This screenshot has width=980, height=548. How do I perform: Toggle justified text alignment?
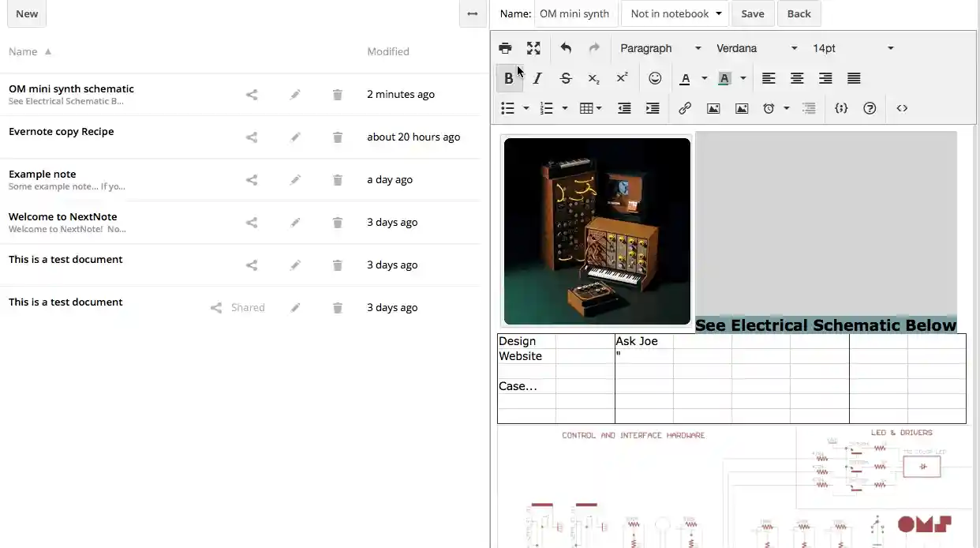(x=853, y=78)
